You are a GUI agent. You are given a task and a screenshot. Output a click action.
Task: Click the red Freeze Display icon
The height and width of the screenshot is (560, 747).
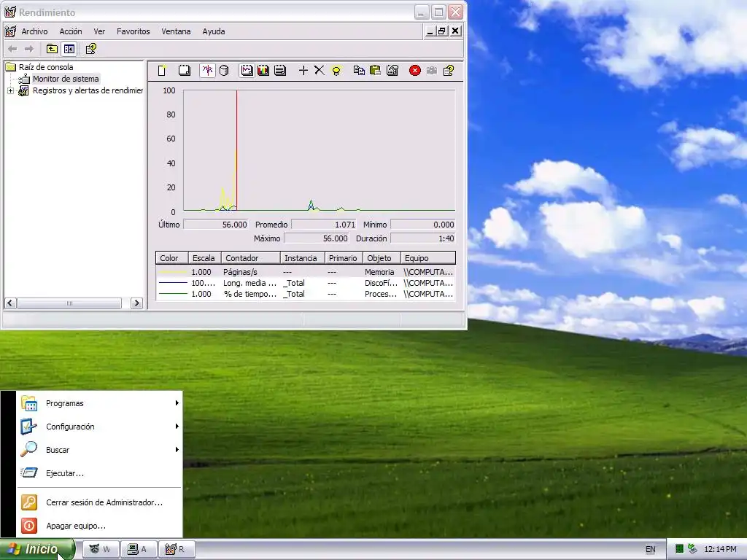(x=415, y=71)
